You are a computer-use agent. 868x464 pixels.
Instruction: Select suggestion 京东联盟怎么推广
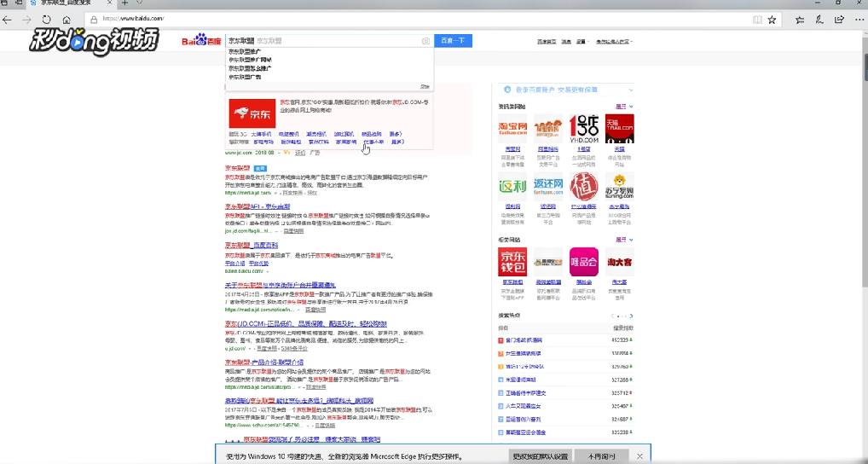click(x=250, y=68)
